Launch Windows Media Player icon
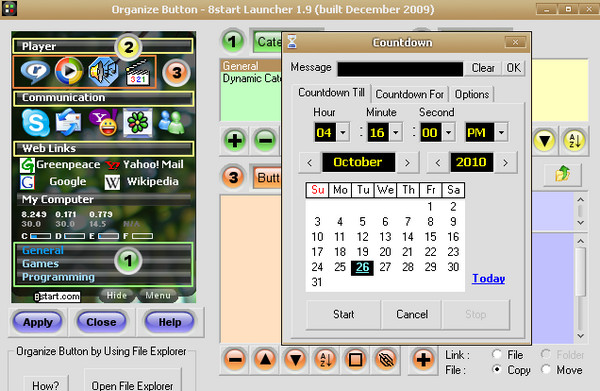This screenshot has width=600, height=391. [69, 71]
